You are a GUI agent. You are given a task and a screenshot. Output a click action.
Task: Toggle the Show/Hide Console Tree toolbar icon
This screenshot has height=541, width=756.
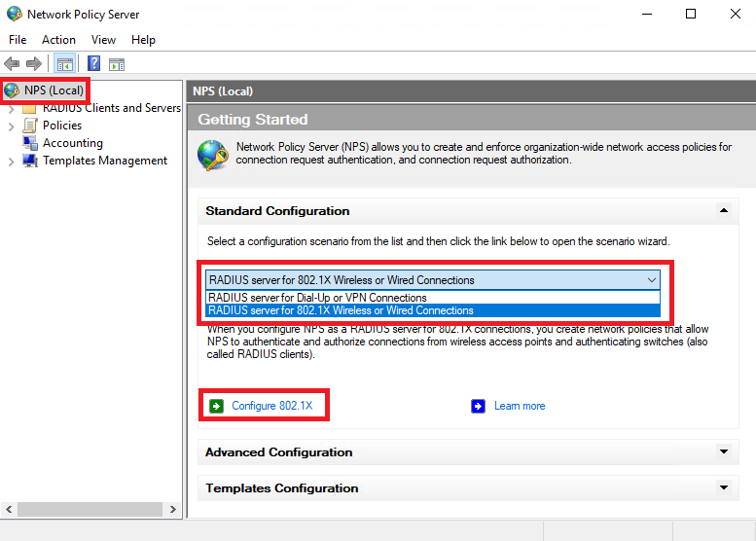click(64, 63)
